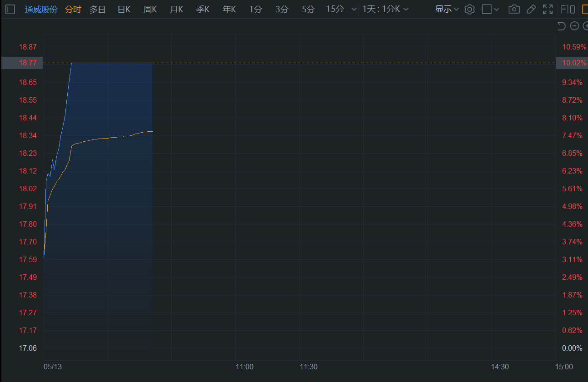The width and height of the screenshot is (588, 382).
Task: Reset chart zoom with undo arrow
Action: (561, 26)
